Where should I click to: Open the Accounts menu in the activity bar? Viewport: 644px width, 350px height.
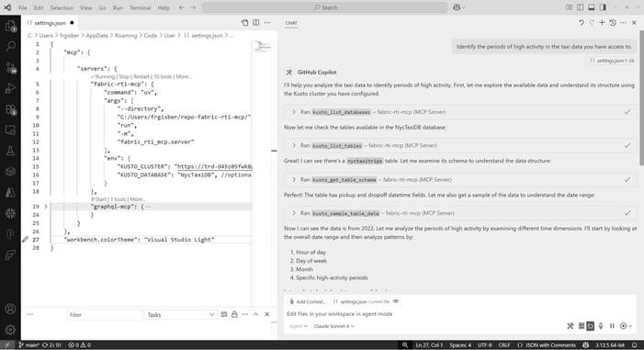click(x=10, y=309)
